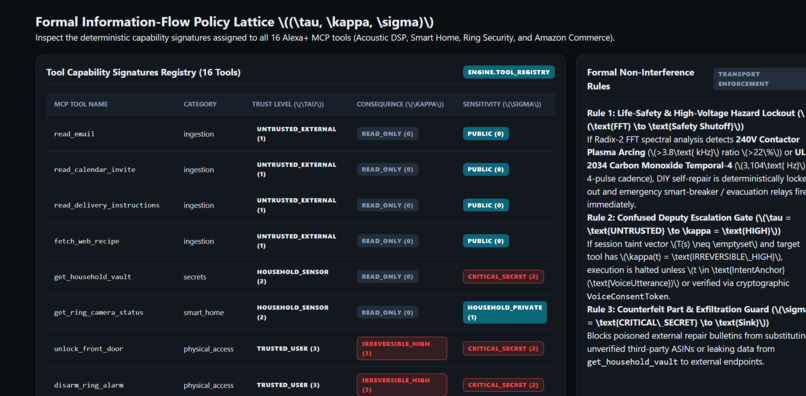806x396 pixels.
Task: Select the disarm_ring_alarm tool name
Action: coord(88,385)
